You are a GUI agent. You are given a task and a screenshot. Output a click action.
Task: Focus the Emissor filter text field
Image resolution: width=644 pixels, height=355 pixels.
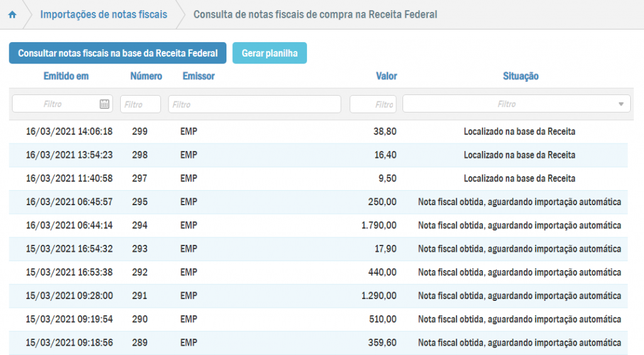(254, 104)
